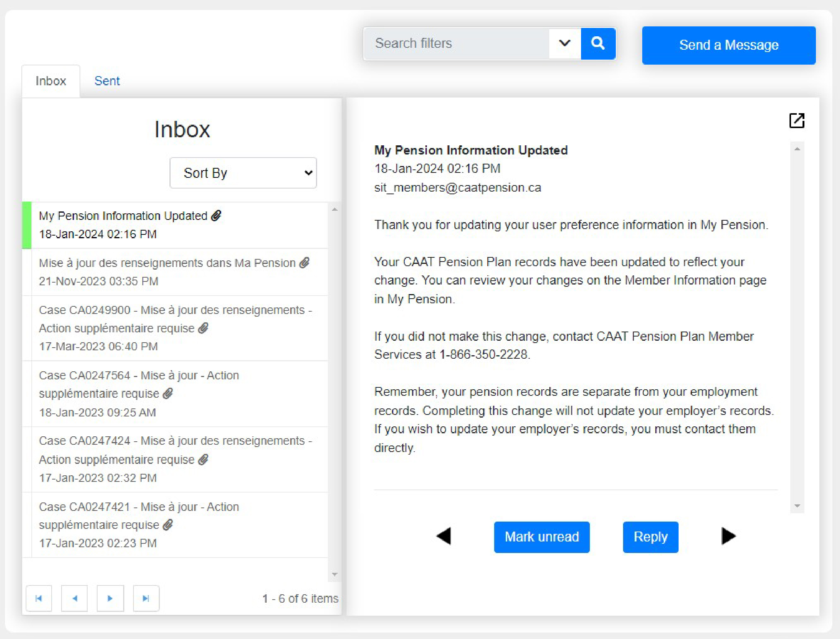Viewport: 840px width, 639px height.
Task: Click paperclip icon on Case CA0249900 message
Action: click(203, 328)
